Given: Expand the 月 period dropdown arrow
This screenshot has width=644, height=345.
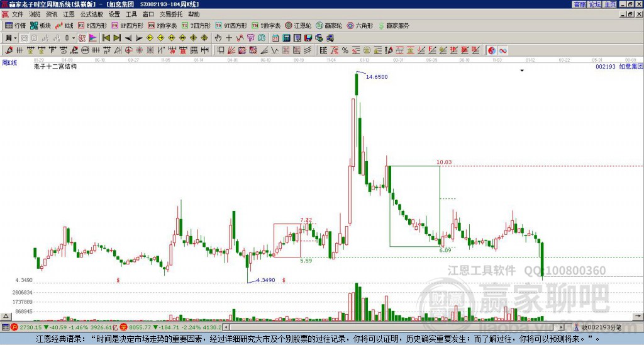Looking at the screenshot, I should pyautogui.click(x=16, y=38).
